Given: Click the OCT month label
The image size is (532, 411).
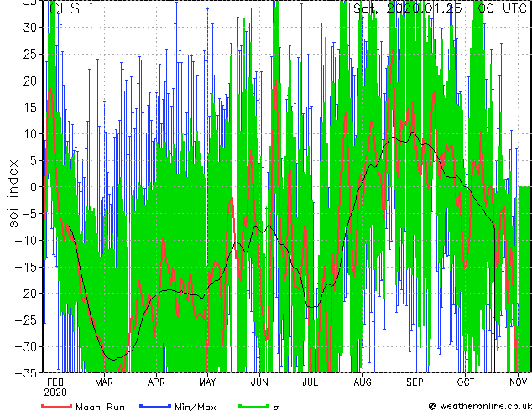Looking at the screenshot, I should pos(466,382).
